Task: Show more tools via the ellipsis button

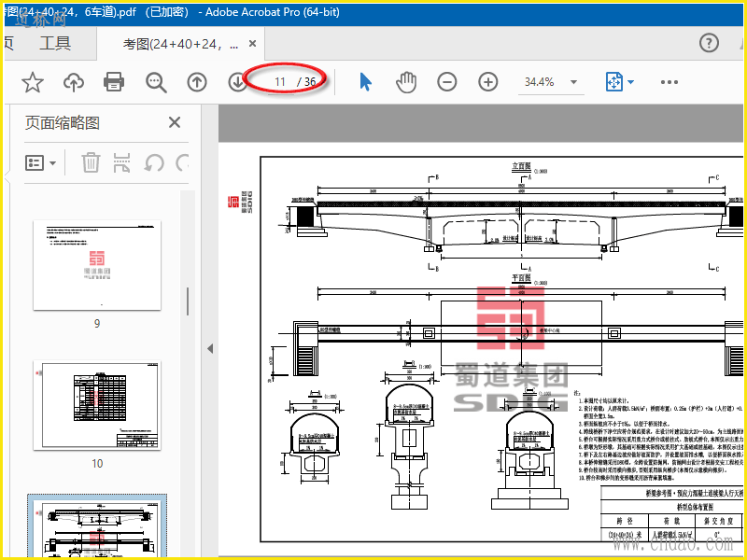Action: (669, 82)
